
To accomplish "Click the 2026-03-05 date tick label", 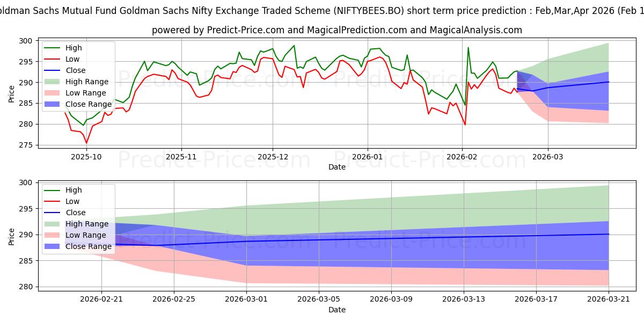I will (x=319, y=299).
